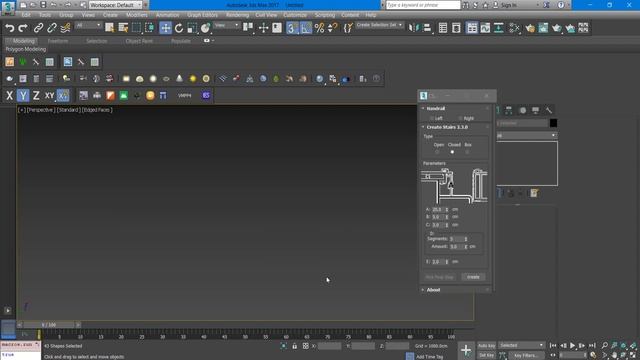Open the Create Selection Set dropdown

pos(379,25)
